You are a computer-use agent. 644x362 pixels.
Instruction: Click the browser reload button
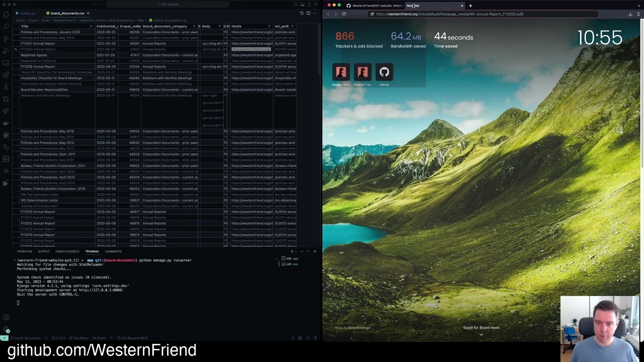pyautogui.click(x=344, y=14)
